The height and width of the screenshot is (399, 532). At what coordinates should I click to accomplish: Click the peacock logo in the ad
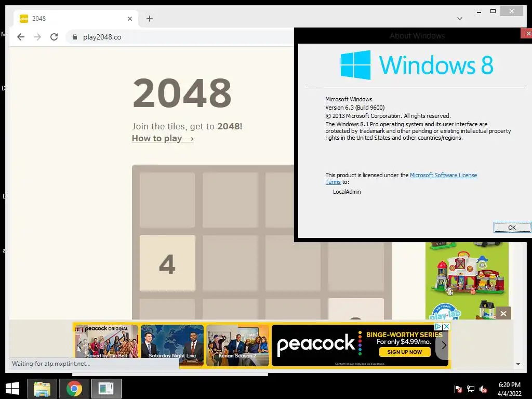click(316, 344)
